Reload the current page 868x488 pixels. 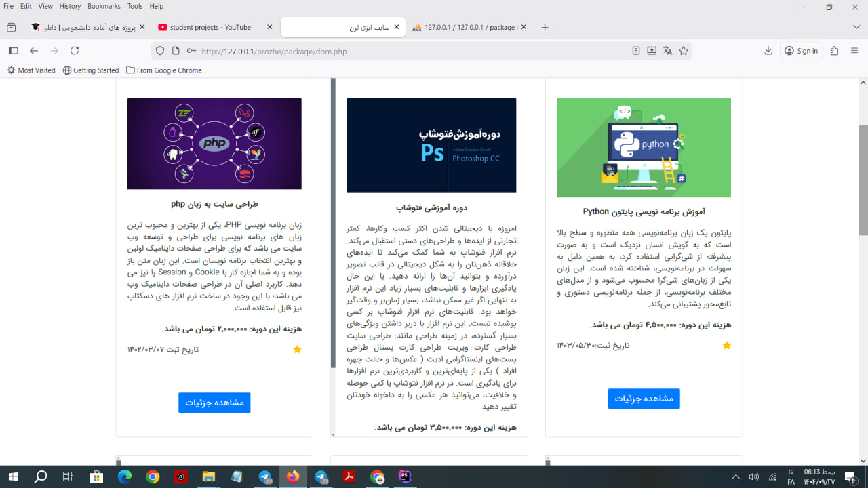[75, 51]
